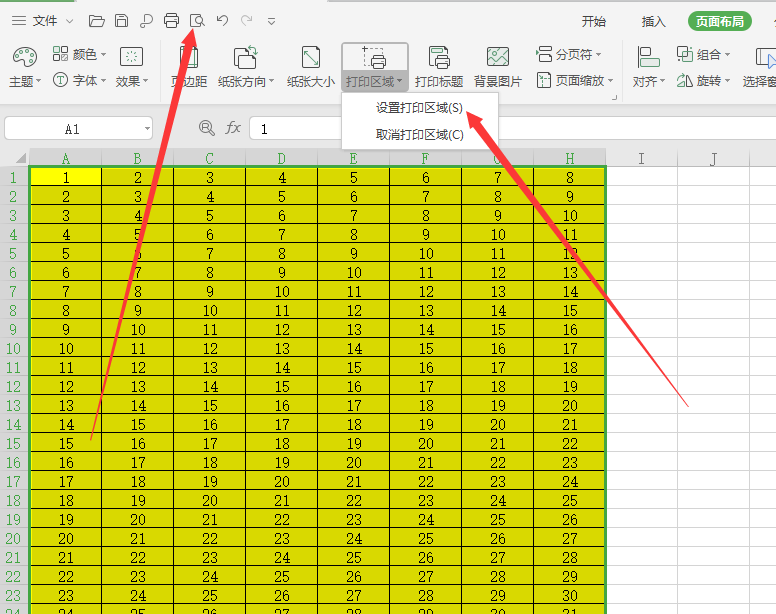
Task: Click the 字体 font icon
Action: pyautogui.click(x=60, y=80)
